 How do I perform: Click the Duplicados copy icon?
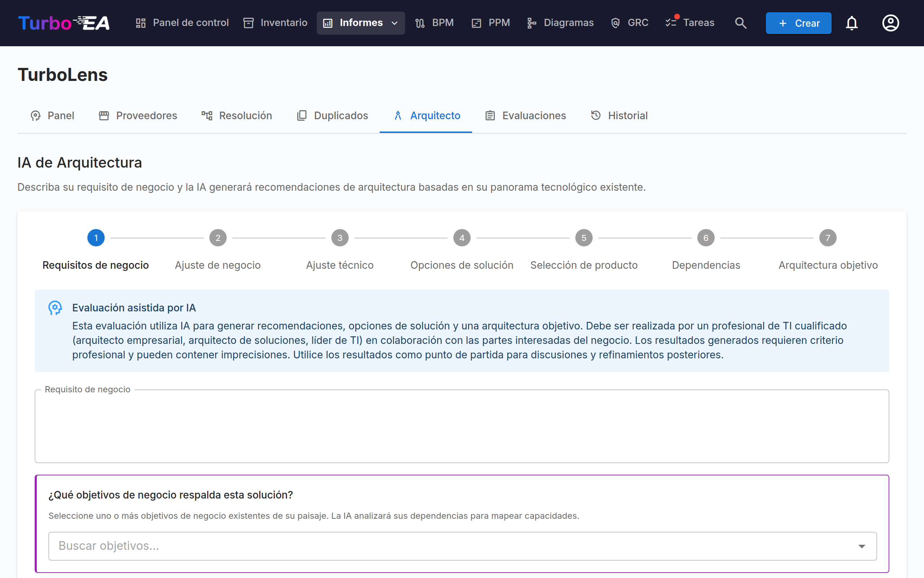pyautogui.click(x=302, y=116)
